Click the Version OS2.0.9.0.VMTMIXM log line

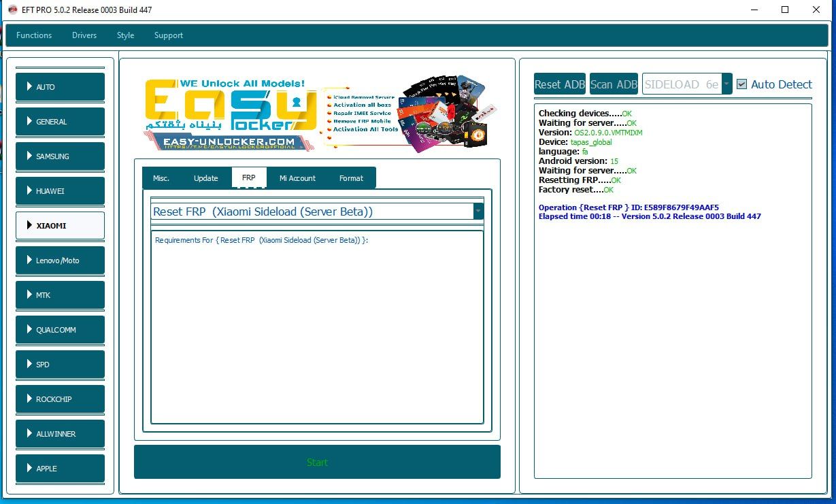tap(590, 133)
